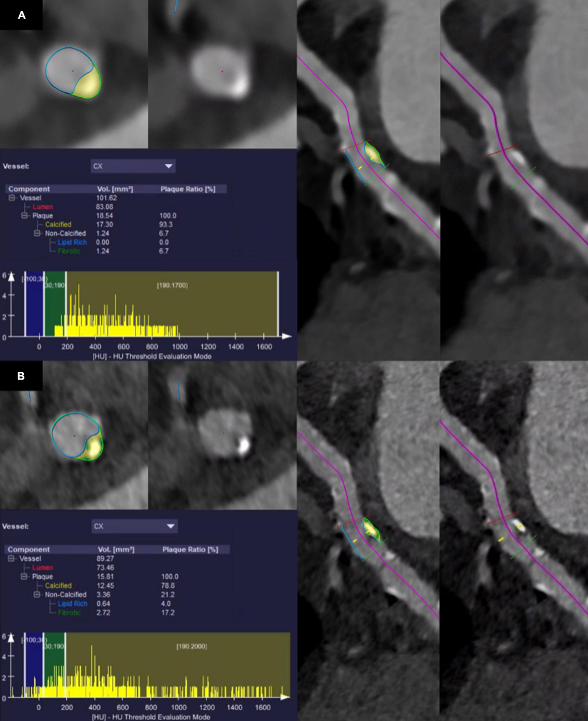
Task: Open the CX vessel dropdown in panel A
Action: [x=169, y=166]
